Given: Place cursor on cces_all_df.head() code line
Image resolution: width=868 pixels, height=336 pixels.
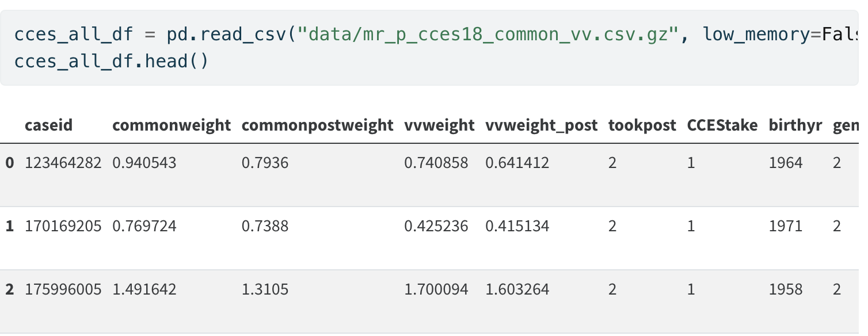Looking at the screenshot, I should (111, 60).
